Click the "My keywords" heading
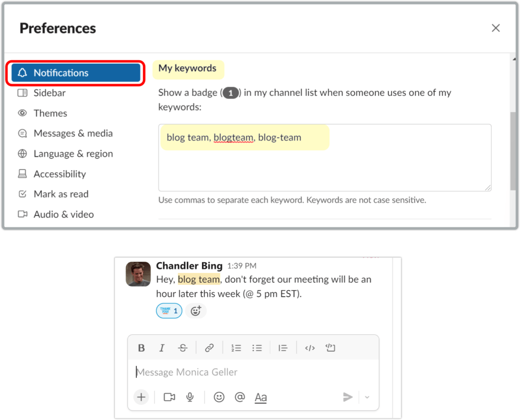Screen dimensions: 520x420 [187, 68]
